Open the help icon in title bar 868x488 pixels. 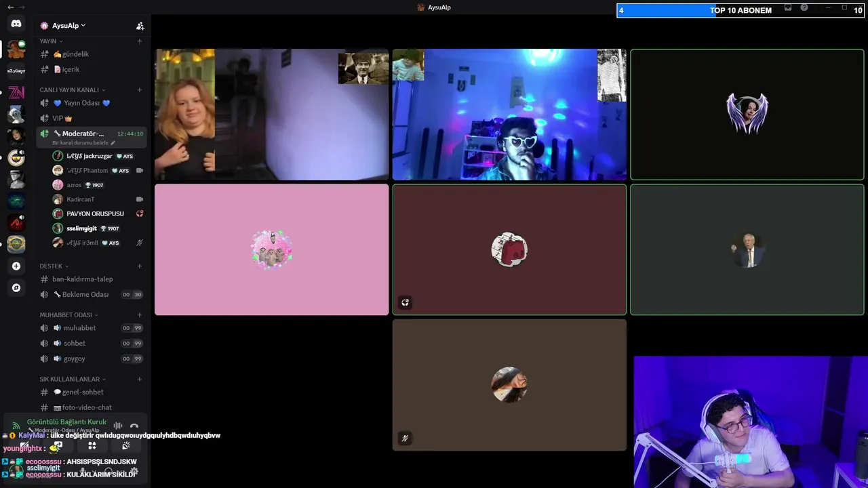point(804,7)
